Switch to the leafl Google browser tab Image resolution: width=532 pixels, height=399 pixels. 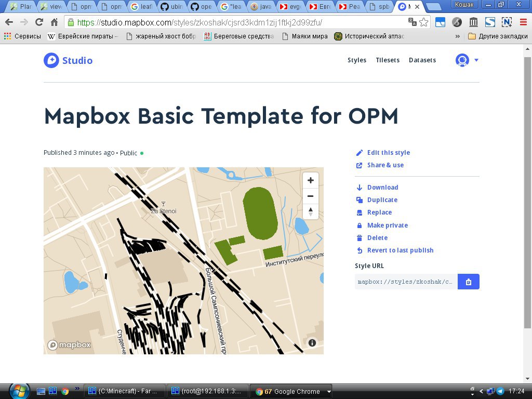click(141, 6)
